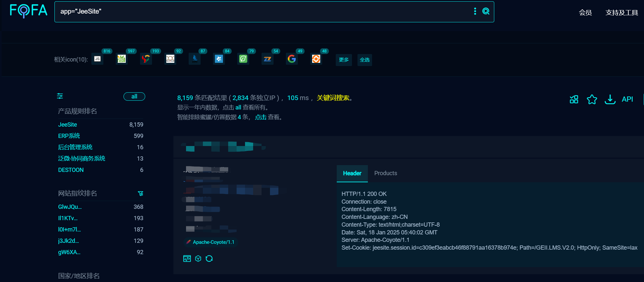Click the Apache-Coyote/1.1 tag

pos(210,242)
